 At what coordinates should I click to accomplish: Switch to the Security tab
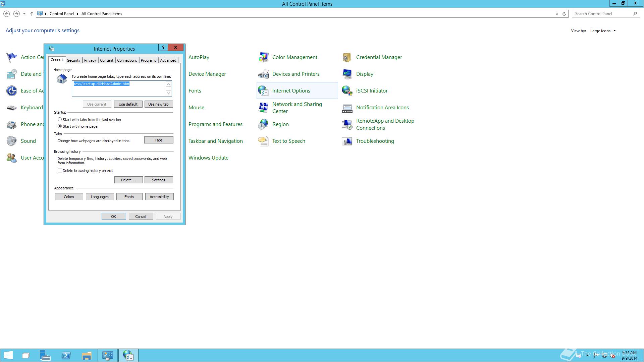coord(73,60)
